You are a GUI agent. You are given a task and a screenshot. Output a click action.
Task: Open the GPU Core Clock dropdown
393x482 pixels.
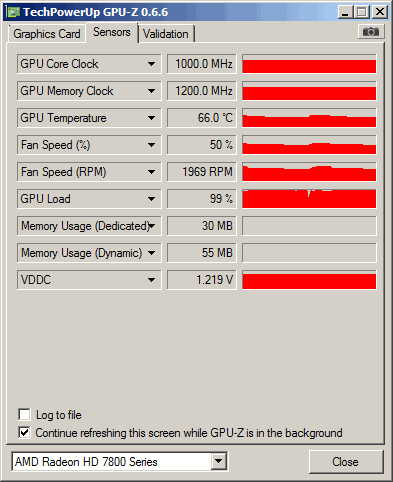click(x=89, y=64)
